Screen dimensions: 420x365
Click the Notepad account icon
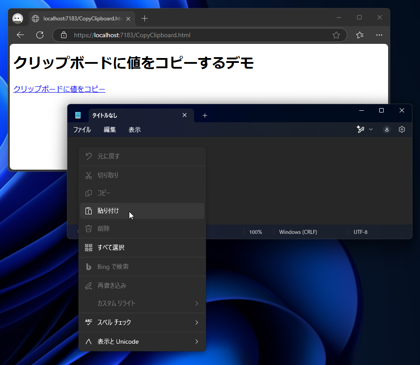point(387,129)
